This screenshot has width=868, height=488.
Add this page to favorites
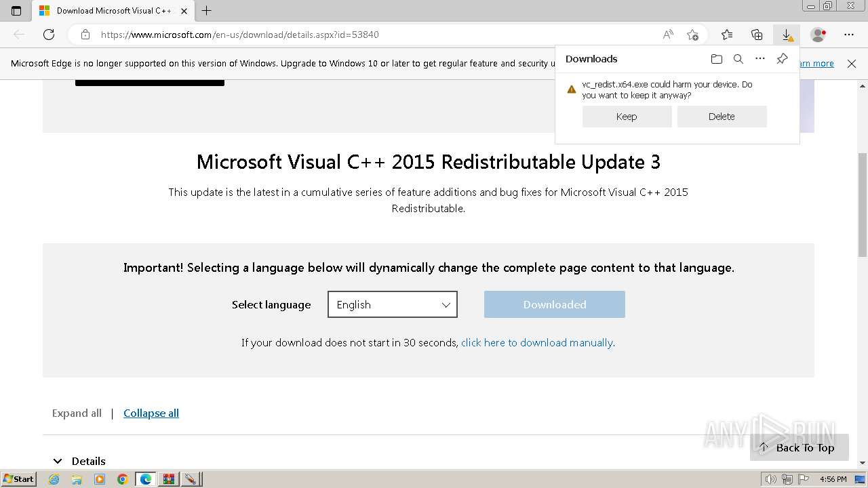pyautogui.click(x=692, y=35)
